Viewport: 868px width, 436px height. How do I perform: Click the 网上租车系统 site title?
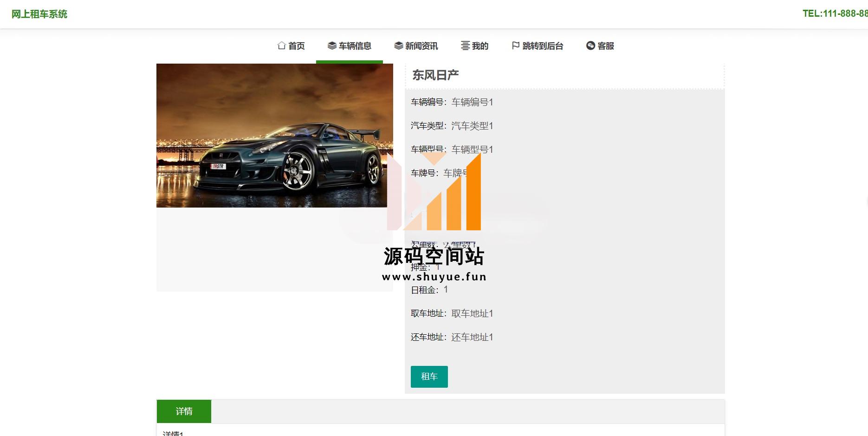coord(39,14)
